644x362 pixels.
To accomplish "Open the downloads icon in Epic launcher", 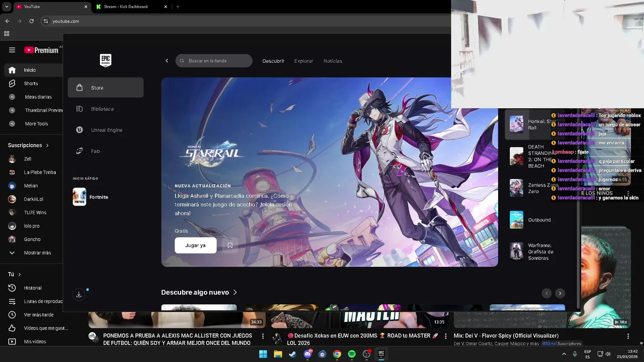I will (x=79, y=295).
